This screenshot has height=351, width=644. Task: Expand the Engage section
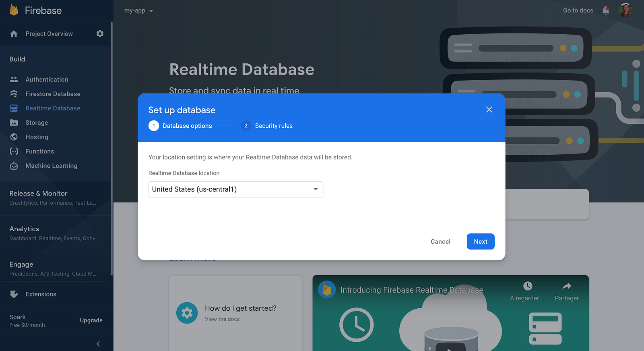click(55, 269)
